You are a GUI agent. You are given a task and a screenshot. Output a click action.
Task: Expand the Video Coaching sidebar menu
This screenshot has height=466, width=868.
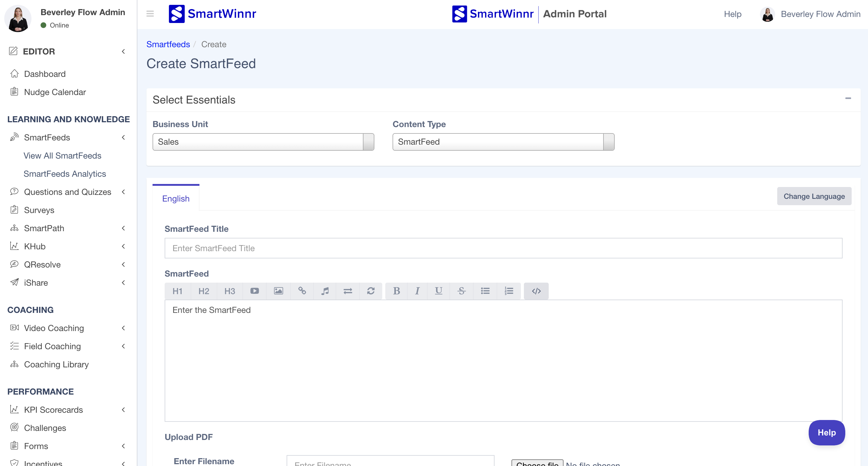[54, 328]
